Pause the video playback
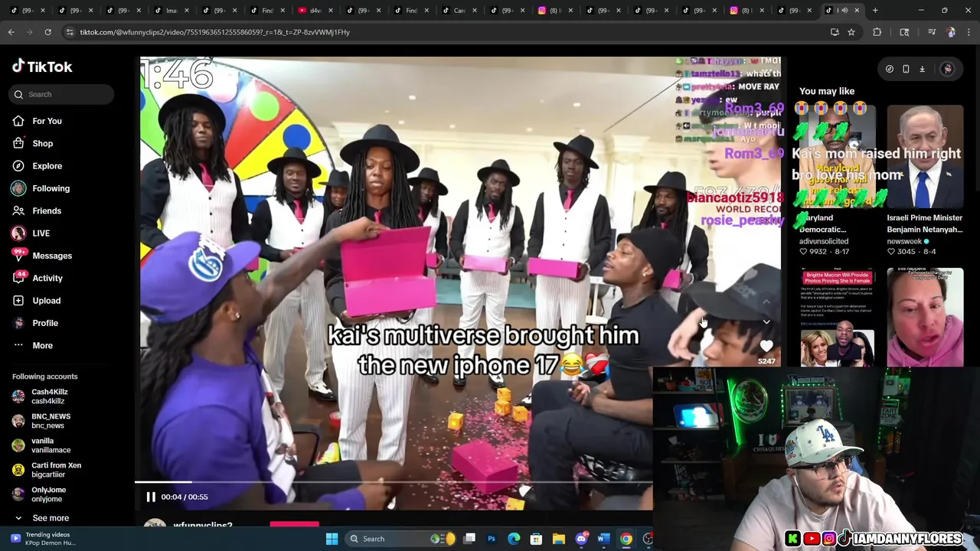 pos(151,497)
